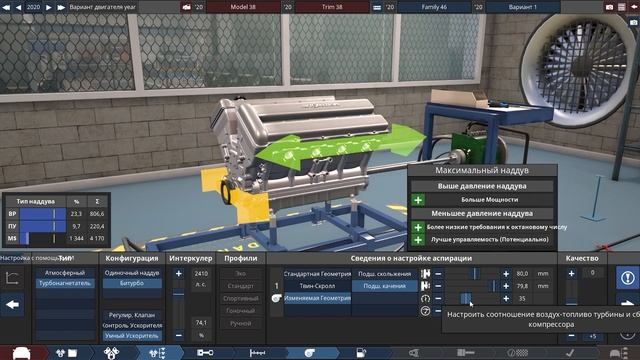Pick the Гоночный profile
Image resolution: width=640 pixels, height=360 pixels.
coord(240,311)
